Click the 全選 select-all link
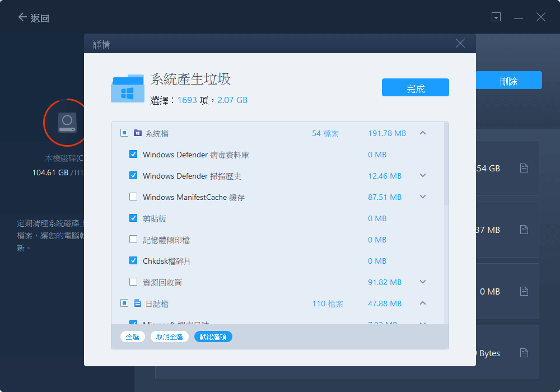This screenshot has width=560, height=392. (133, 337)
